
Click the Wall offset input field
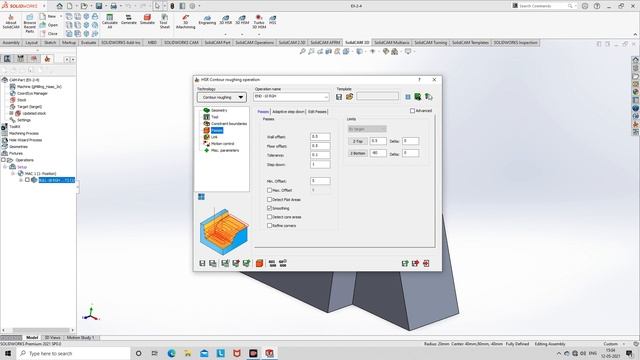pos(320,137)
